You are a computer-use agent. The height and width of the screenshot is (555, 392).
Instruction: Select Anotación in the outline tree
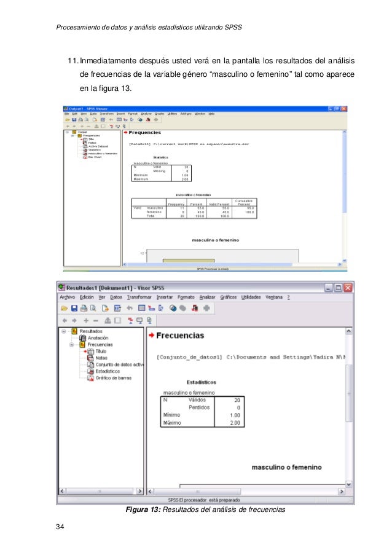98,338
